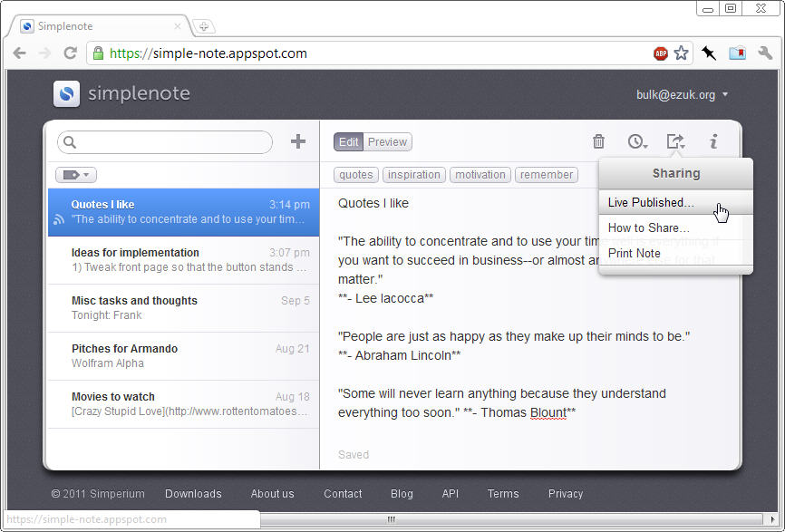Add a new note with plus icon
785x532 pixels.
click(298, 141)
